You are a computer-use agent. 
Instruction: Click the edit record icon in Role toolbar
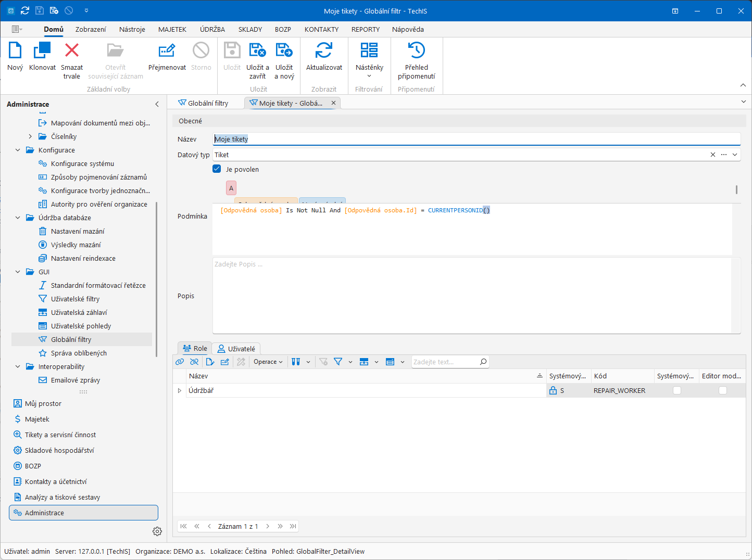[x=225, y=362]
